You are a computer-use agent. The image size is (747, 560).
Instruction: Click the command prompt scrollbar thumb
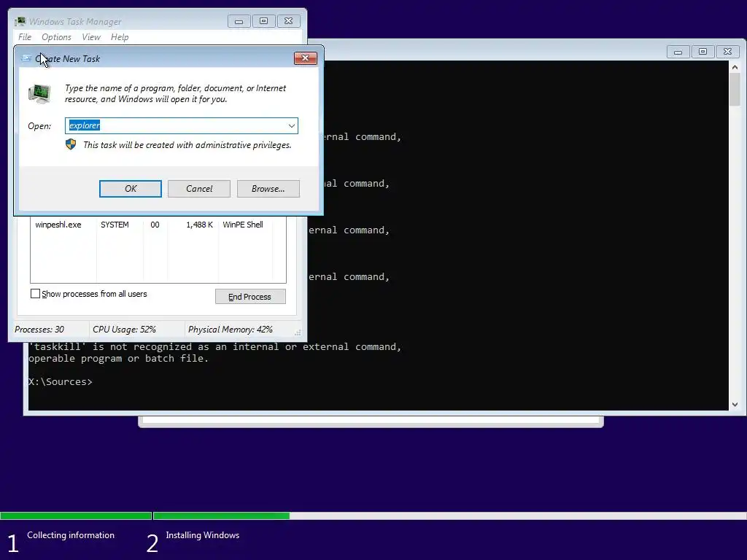pyautogui.click(x=735, y=90)
